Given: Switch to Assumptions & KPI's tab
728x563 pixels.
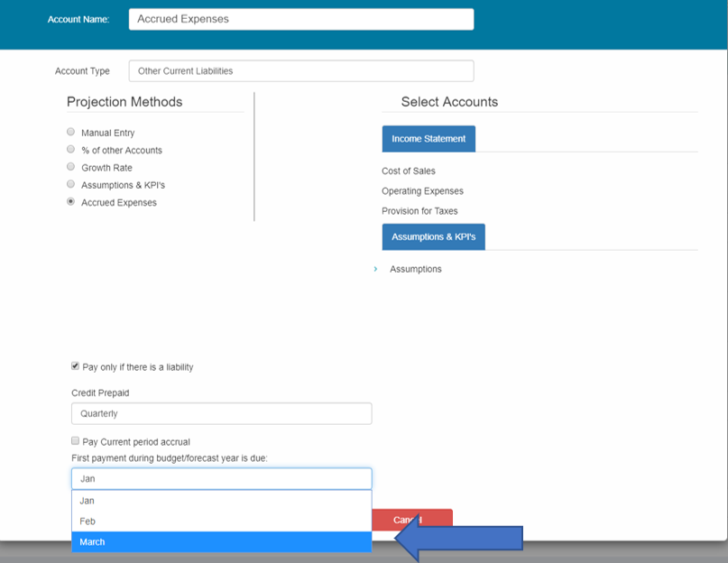Looking at the screenshot, I should 433,237.
